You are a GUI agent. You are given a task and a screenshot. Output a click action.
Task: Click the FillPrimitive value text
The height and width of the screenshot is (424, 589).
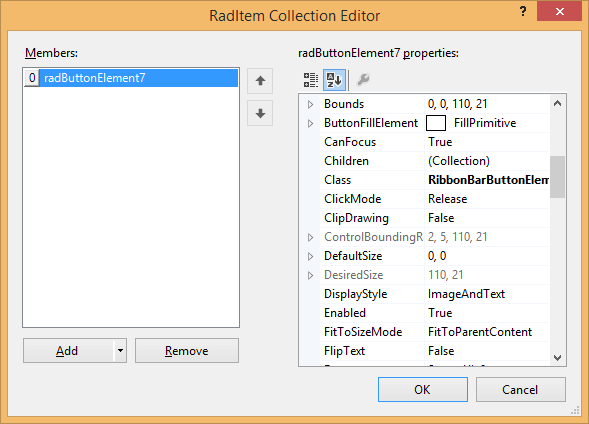(485, 123)
